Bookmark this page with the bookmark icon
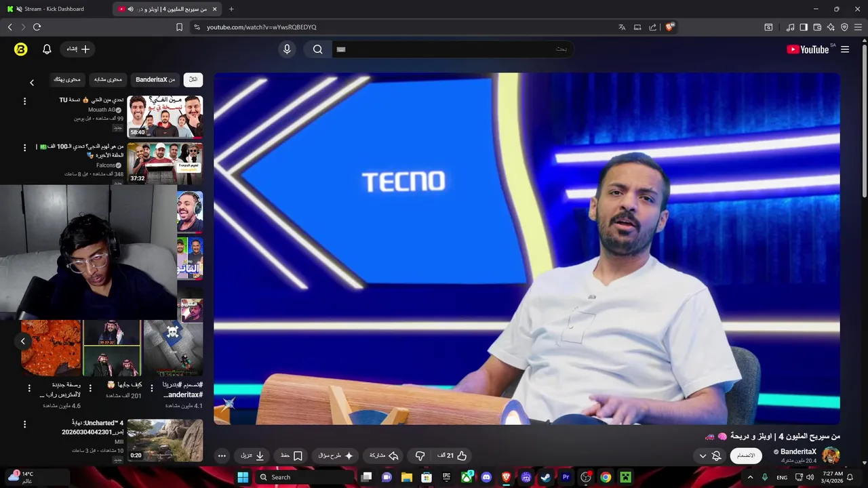The image size is (868, 488). [179, 27]
